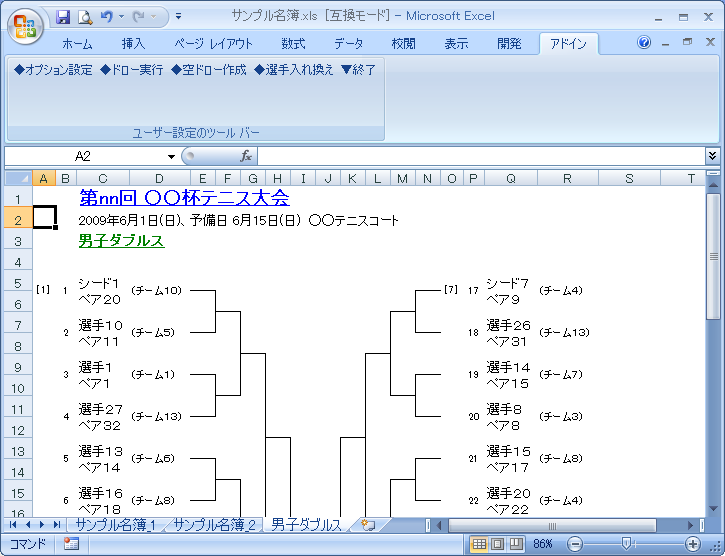725x556 pixels.
Task: Click the Insert Worksheet tab icon
Action: pyautogui.click(x=369, y=525)
